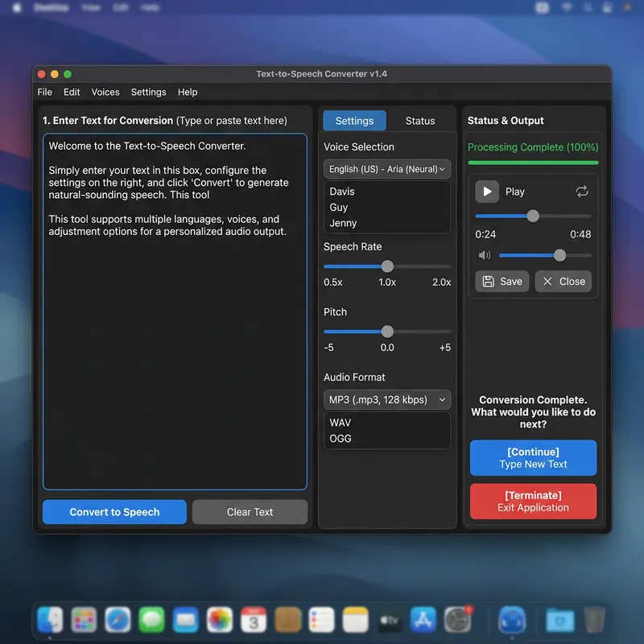Image resolution: width=644 pixels, height=644 pixels.
Task: Expand the Audio Format dropdown
Action: tap(387, 399)
